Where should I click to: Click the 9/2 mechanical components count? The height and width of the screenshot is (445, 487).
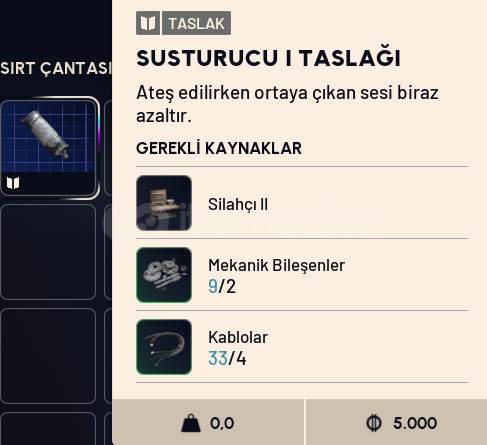tap(222, 286)
